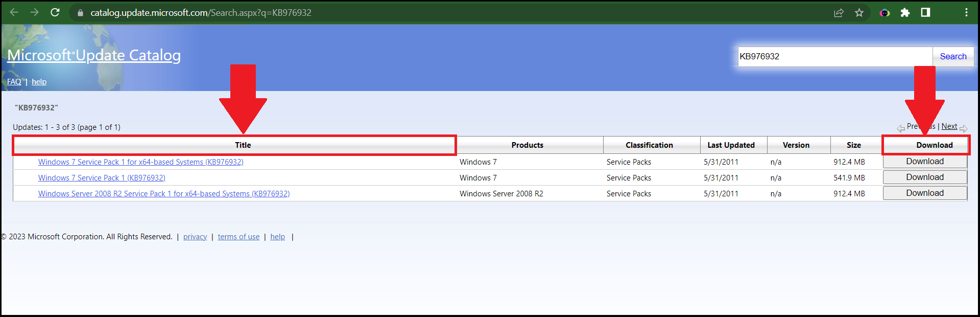Toggle the browser side panel icon

925,13
